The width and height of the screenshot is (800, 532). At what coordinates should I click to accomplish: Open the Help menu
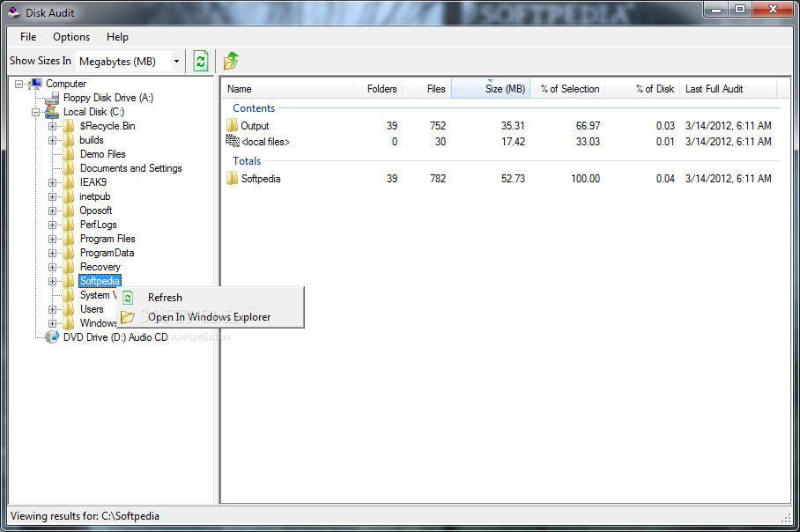[117, 37]
